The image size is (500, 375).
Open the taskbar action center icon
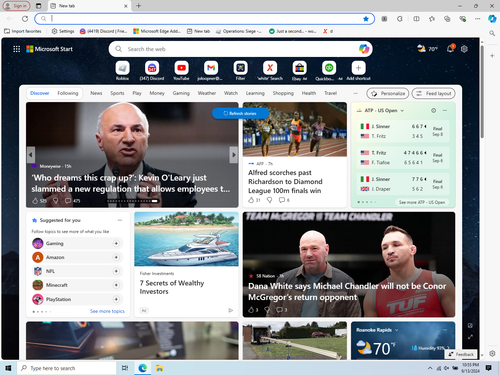(488, 368)
